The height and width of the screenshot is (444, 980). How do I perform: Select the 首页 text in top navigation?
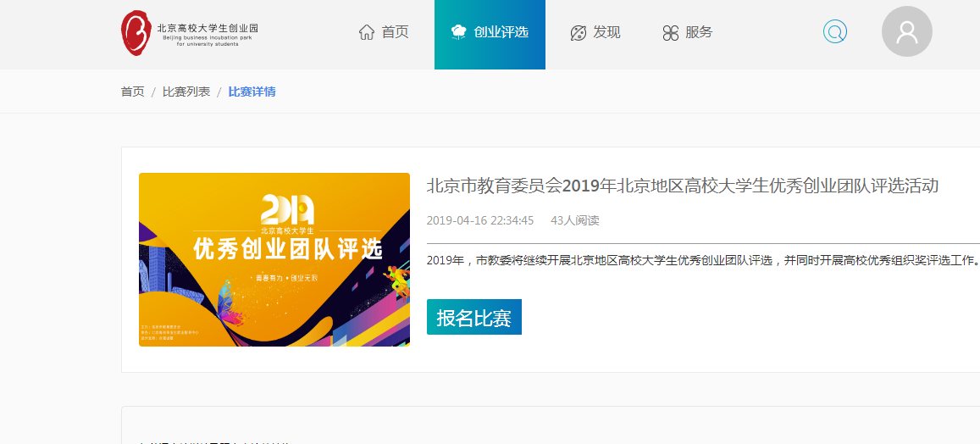point(396,33)
